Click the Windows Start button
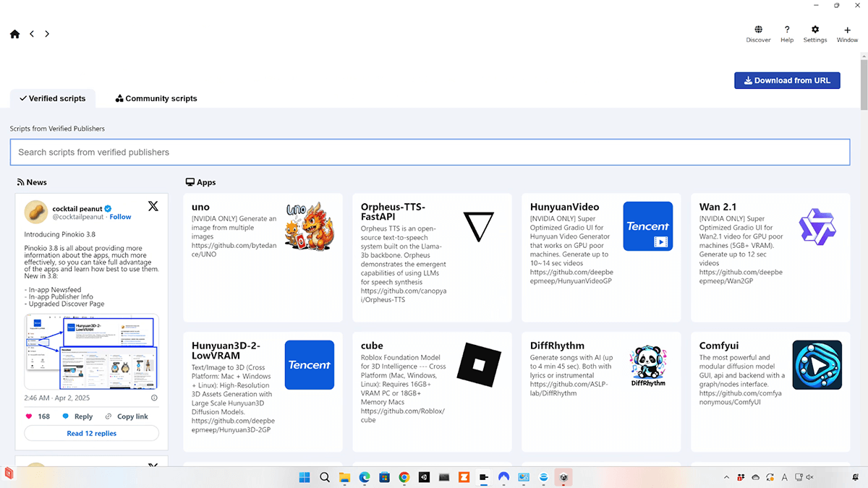Image resolution: width=868 pixels, height=488 pixels. (305, 477)
